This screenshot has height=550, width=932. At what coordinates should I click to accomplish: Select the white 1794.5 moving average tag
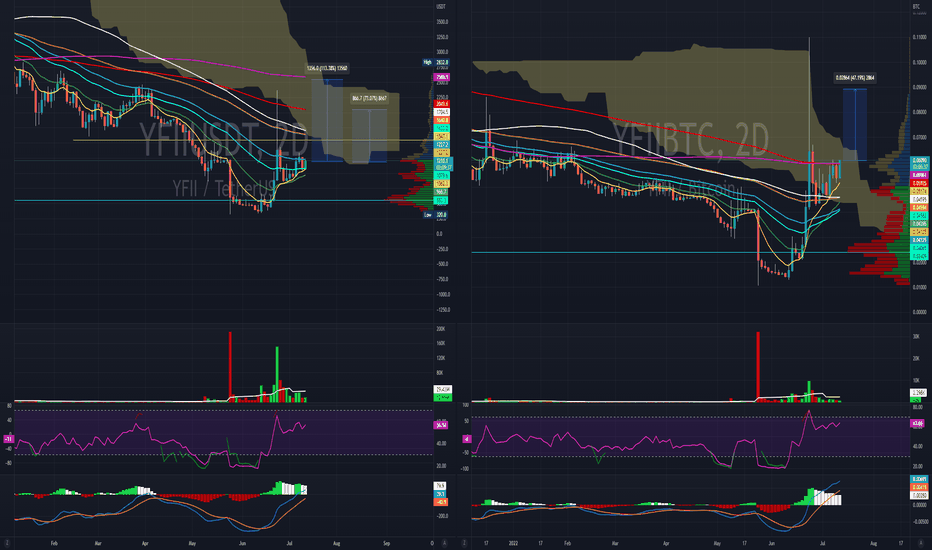442,112
